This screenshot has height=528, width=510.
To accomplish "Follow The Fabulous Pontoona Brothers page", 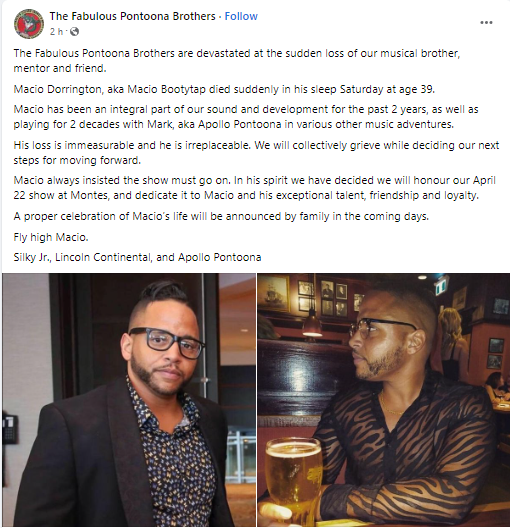I will (x=241, y=16).
